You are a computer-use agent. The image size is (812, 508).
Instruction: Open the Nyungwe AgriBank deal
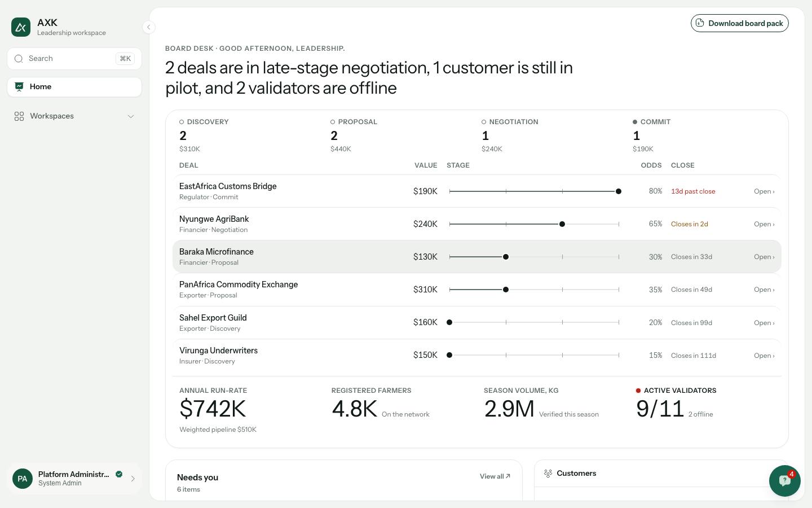[x=764, y=224]
